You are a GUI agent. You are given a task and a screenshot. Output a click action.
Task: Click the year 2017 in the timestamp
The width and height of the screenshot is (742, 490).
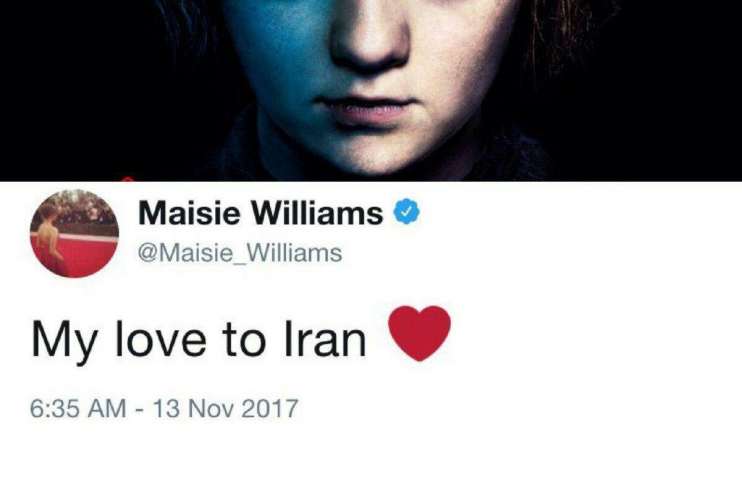270,409
